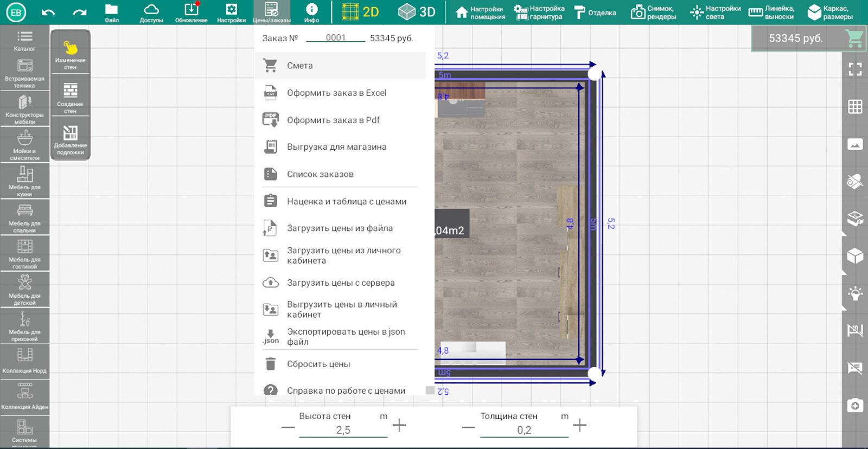The height and width of the screenshot is (449, 868).
Task: Select Смета from the menu
Action: pos(299,66)
